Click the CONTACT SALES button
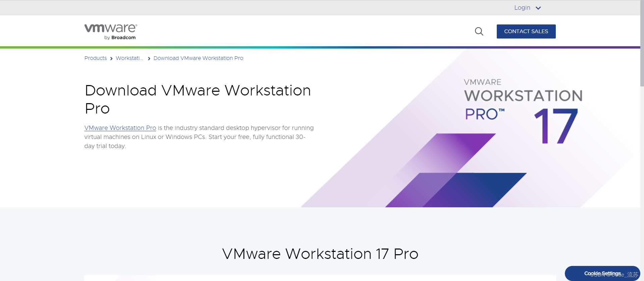 tap(526, 31)
